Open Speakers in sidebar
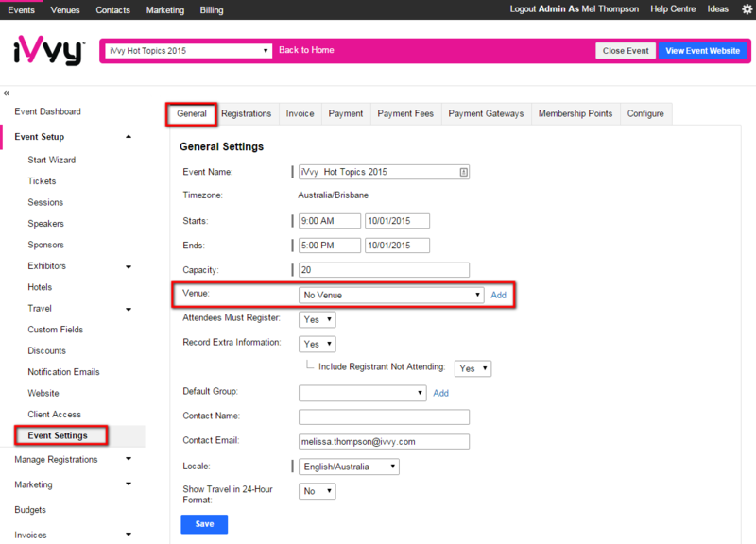756x544 pixels. tap(45, 224)
